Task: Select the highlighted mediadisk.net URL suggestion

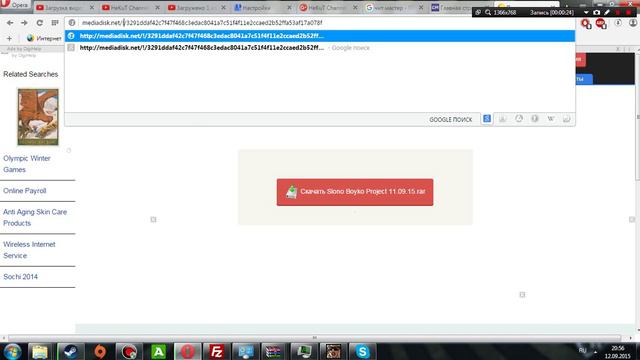Action: pyautogui.click(x=320, y=36)
